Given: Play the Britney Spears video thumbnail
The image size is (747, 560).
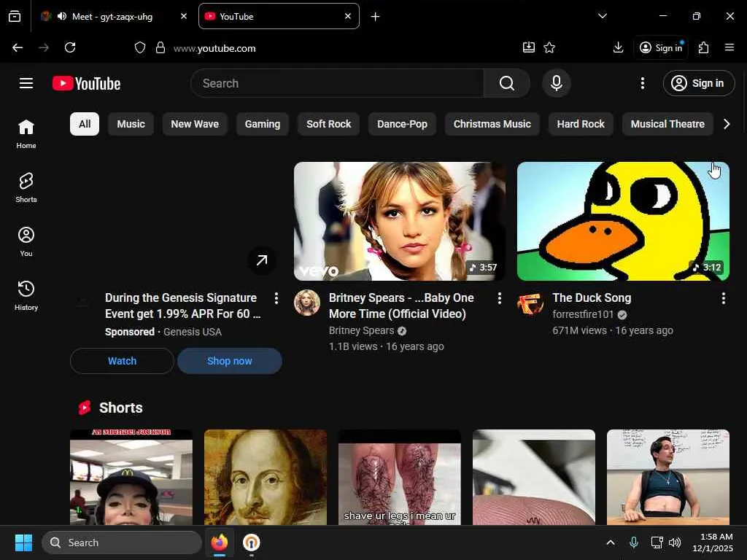Looking at the screenshot, I should click(x=400, y=222).
